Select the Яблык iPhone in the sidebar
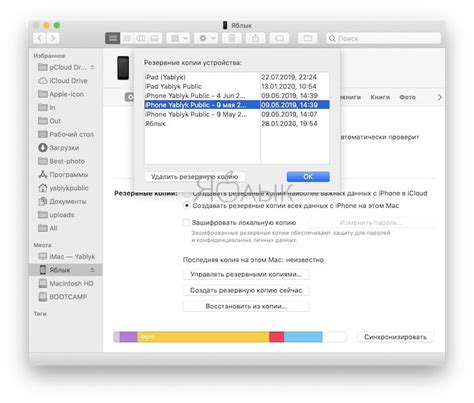 65,270
